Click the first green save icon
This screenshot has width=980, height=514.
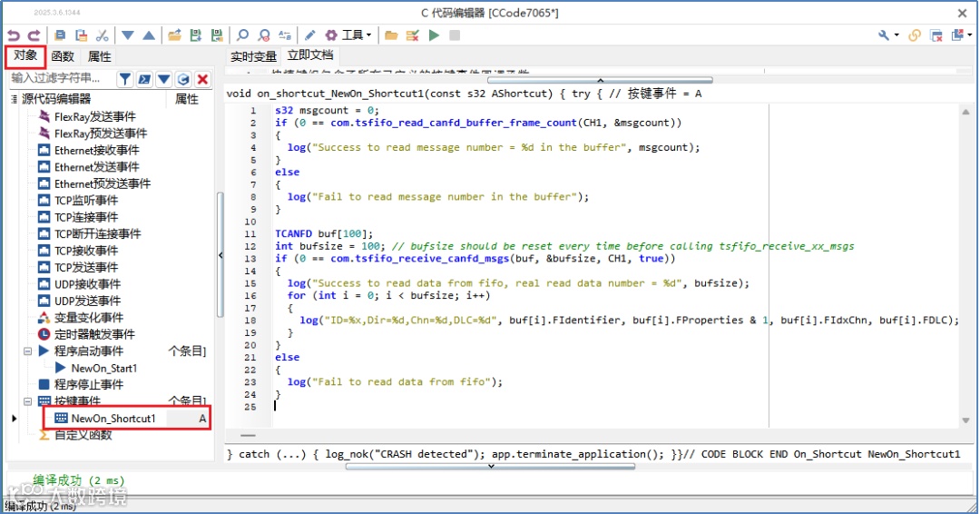click(196, 35)
